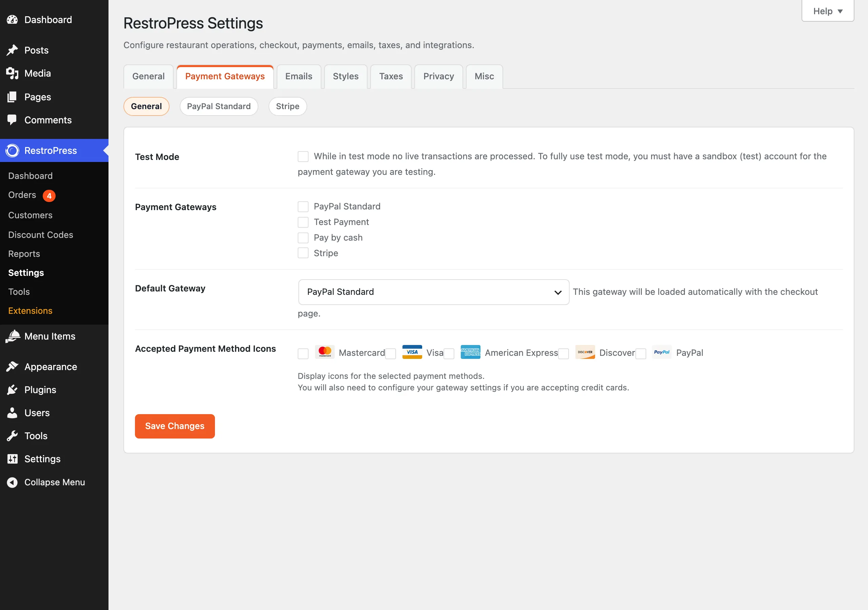
Task: Open the Default Gateway dropdown
Action: (434, 292)
